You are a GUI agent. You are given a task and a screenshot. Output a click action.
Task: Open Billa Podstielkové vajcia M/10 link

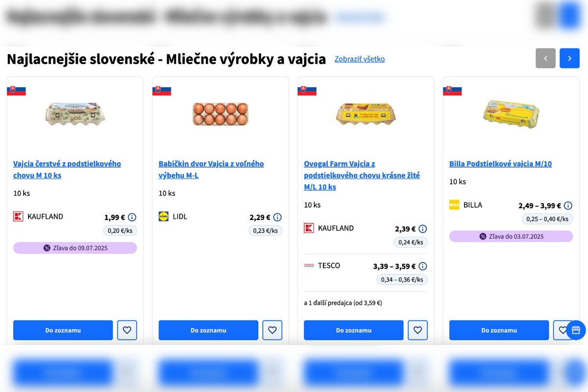click(x=500, y=164)
